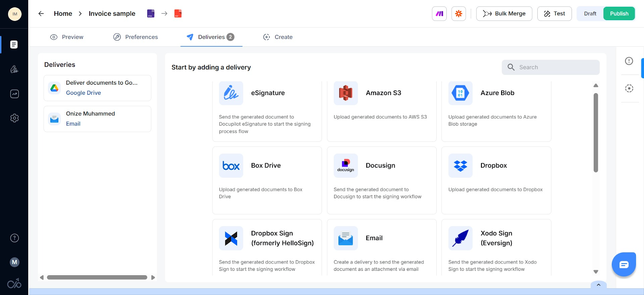This screenshot has width=644, height=295.
Task: Open the IM user avatar
Action: pyautogui.click(x=14, y=14)
